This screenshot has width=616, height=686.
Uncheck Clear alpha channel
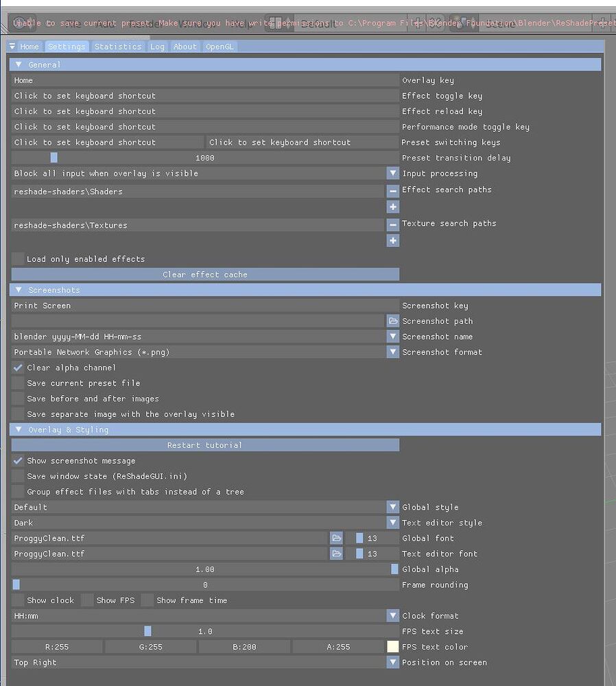(x=18, y=368)
